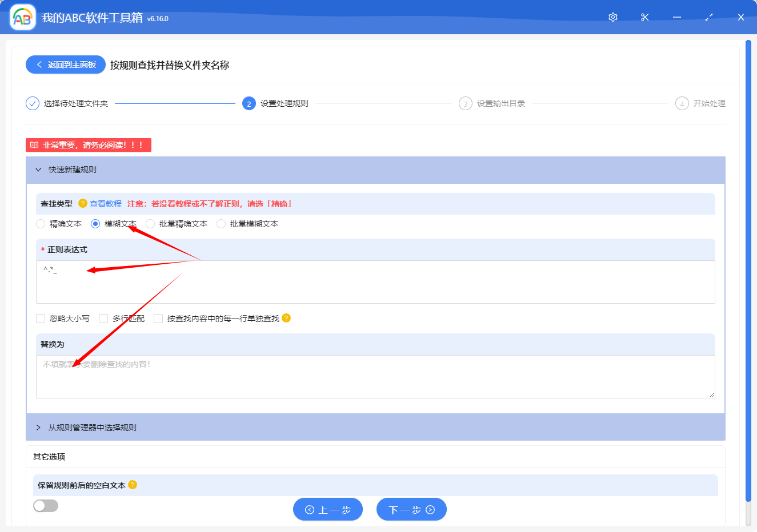Screen dimensions: 757x532
Task: Enable the 忽略大小写 checkbox
Action: tap(40, 318)
